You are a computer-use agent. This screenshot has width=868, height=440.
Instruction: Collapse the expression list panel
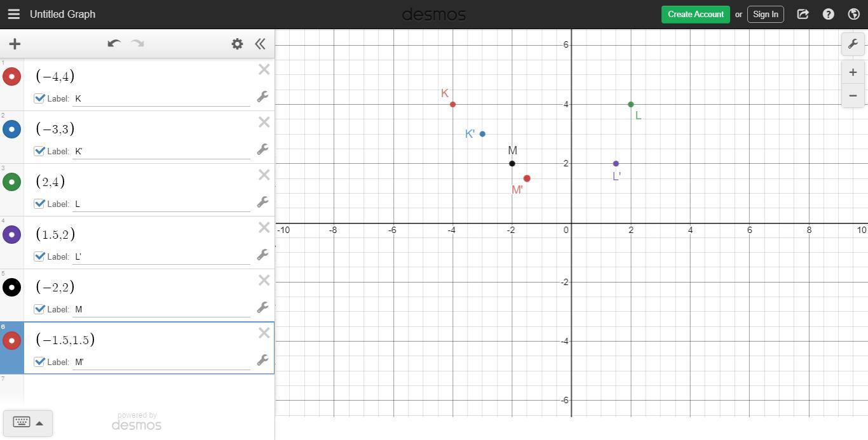(260, 44)
